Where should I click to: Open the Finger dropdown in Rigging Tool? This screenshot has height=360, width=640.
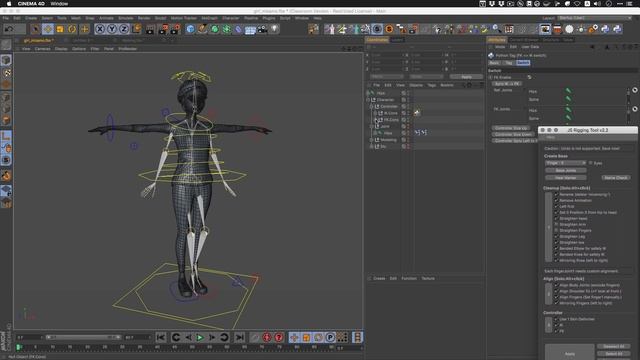pos(565,163)
